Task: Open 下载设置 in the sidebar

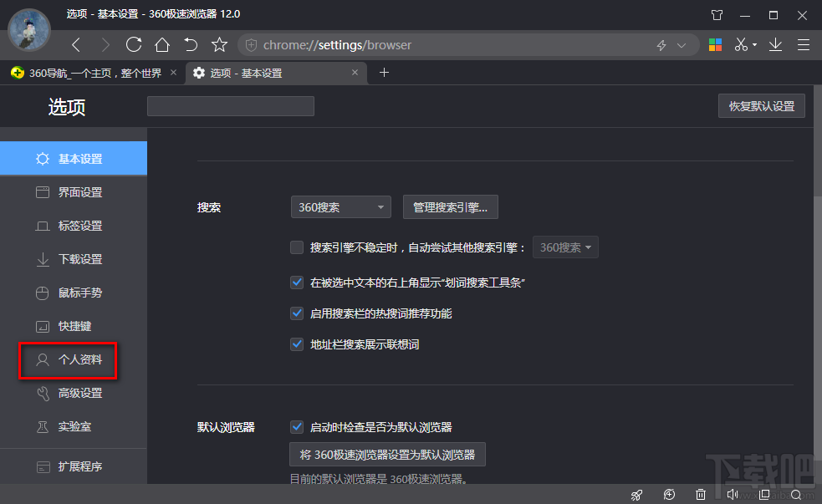Action: click(x=74, y=259)
